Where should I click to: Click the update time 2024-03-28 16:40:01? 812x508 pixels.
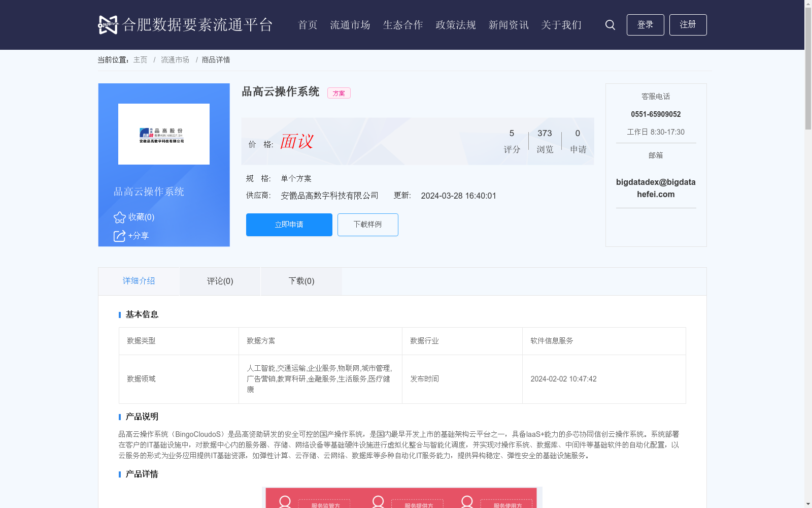pyautogui.click(x=458, y=196)
